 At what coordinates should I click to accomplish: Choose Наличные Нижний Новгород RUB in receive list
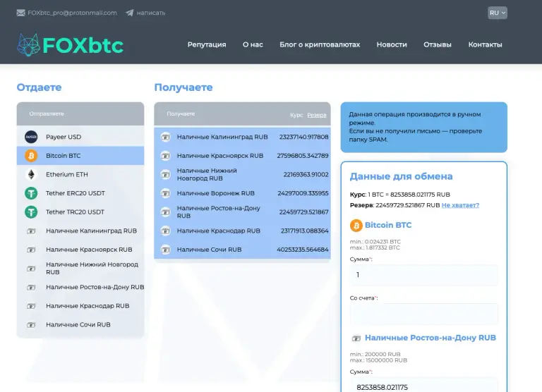[x=242, y=174]
